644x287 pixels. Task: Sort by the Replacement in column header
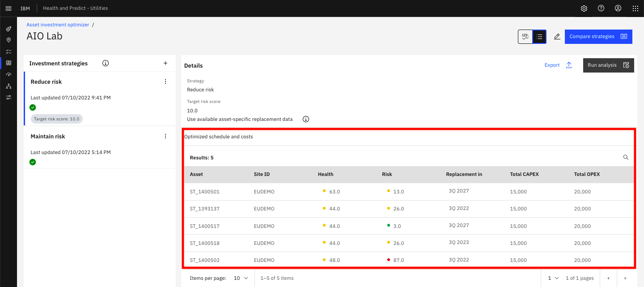coord(464,175)
